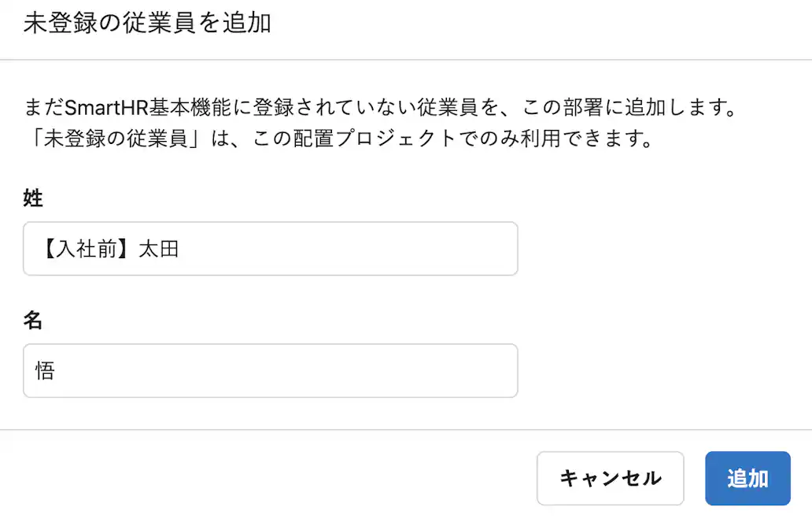The image size is (812, 518).
Task: Click the end of the 名 input box
Action: click(x=496, y=370)
